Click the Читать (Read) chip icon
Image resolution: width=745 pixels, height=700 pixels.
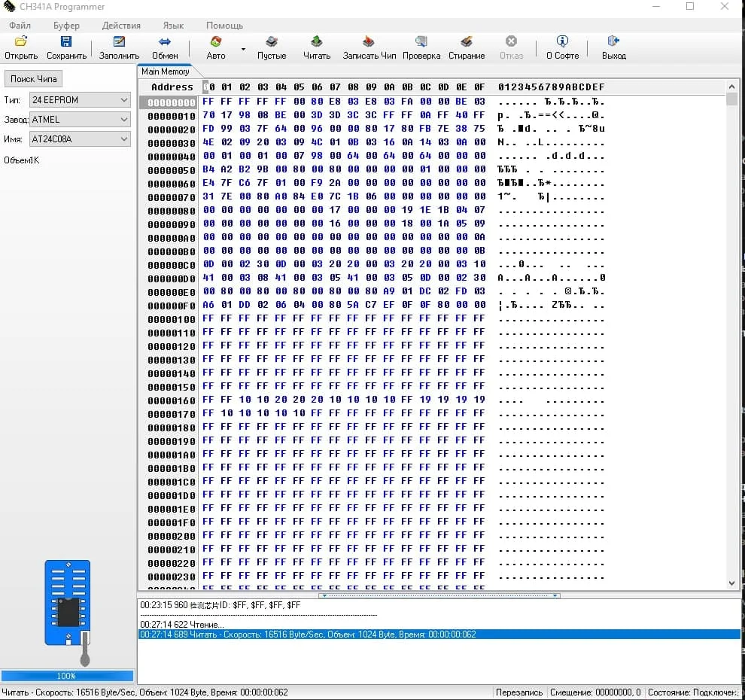pos(317,42)
